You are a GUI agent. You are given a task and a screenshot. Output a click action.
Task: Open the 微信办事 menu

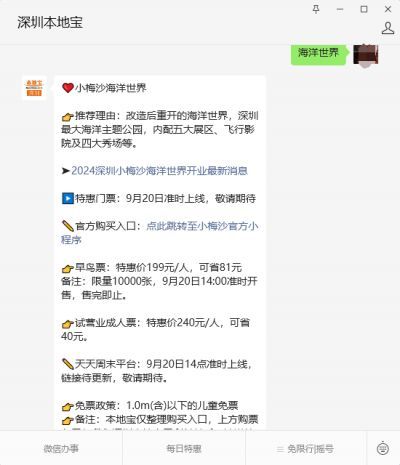(x=61, y=449)
